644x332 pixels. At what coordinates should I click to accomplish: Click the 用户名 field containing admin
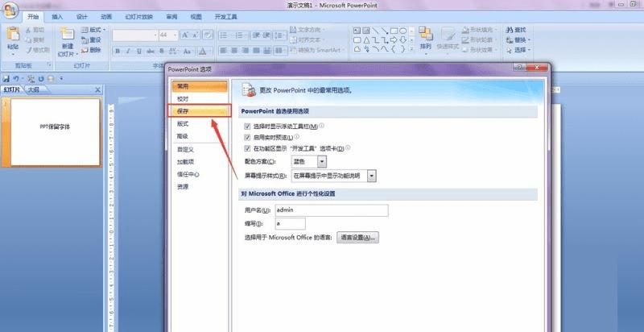(332, 210)
